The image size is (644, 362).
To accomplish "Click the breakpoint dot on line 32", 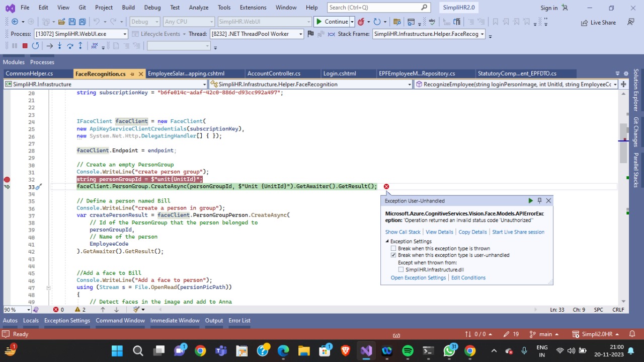I will [x=7, y=180].
